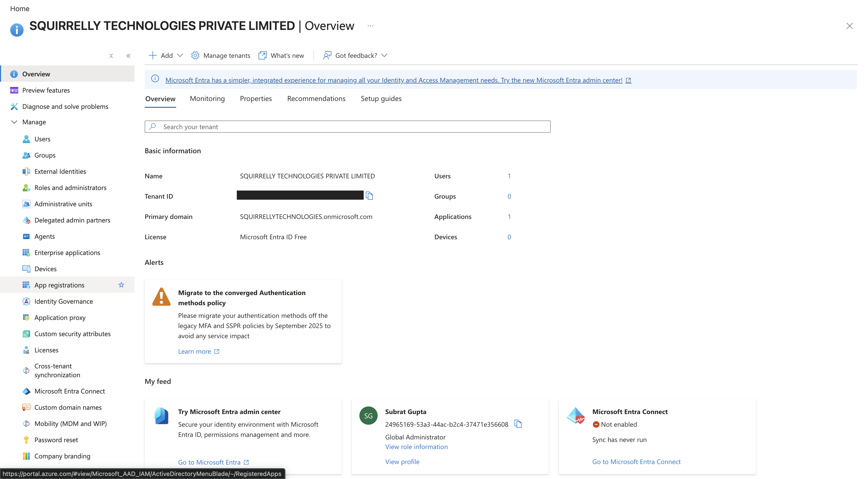Click the Password reset key icon
This screenshot has height=479, width=868.
[x=26, y=440]
